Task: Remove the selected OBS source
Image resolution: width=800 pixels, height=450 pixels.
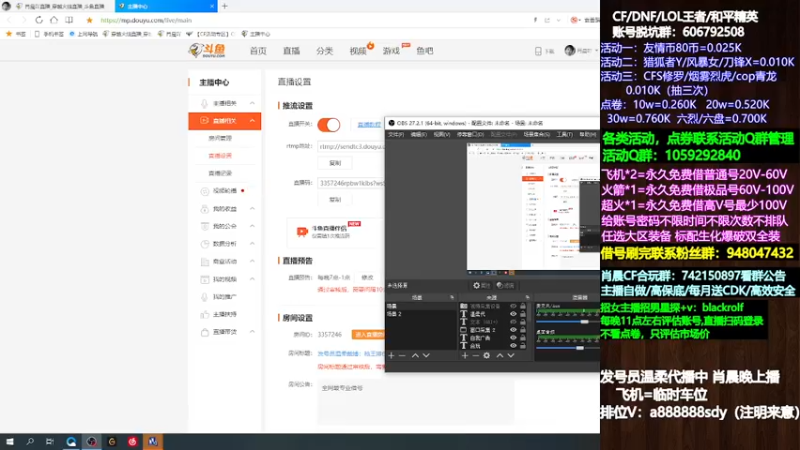Action: [x=476, y=356]
